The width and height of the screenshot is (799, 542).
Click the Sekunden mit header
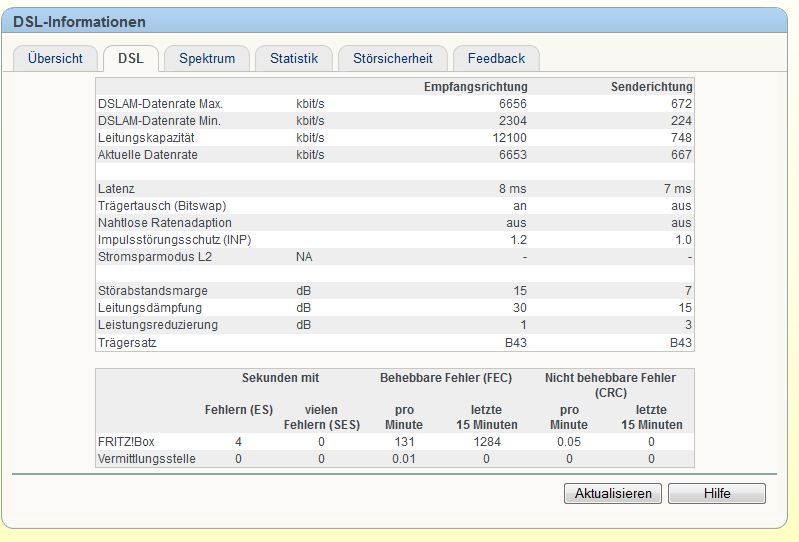(x=280, y=378)
